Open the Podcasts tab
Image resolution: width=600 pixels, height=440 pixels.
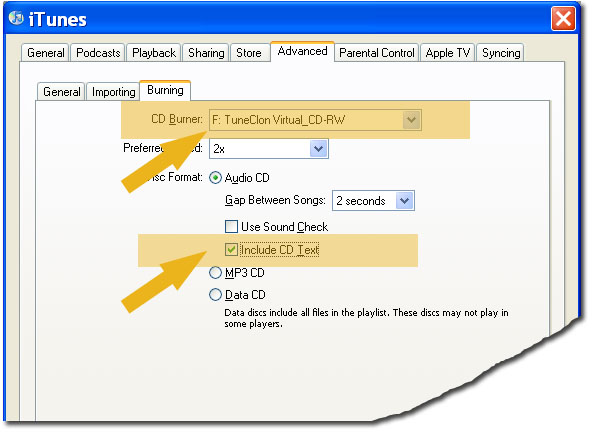98,53
